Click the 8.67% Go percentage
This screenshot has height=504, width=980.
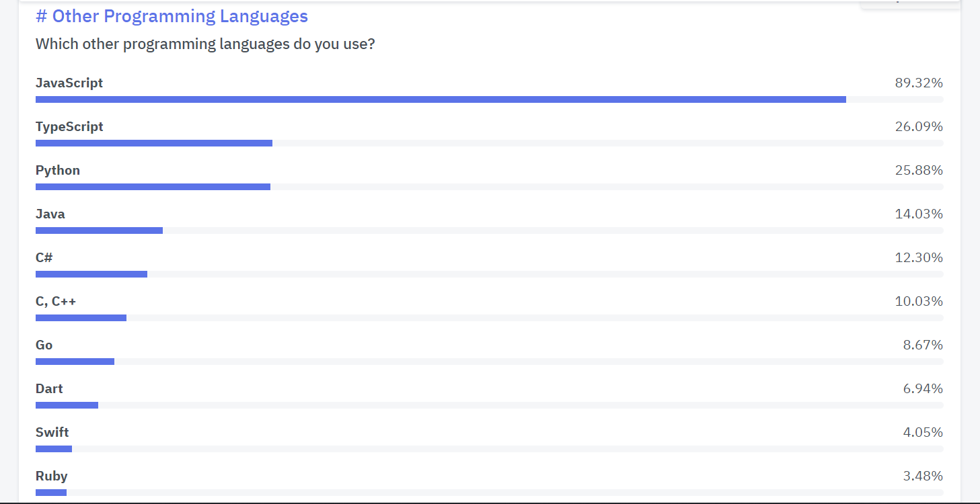pos(923,345)
